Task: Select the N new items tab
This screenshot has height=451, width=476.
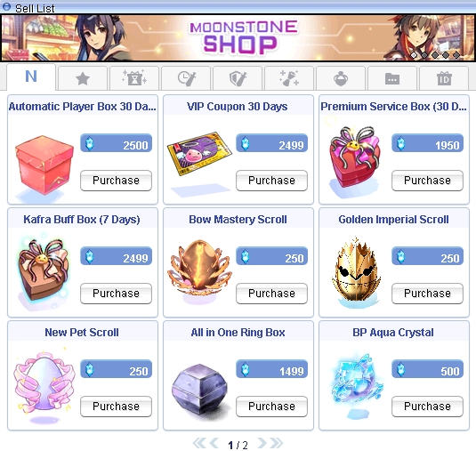Action: (x=31, y=77)
